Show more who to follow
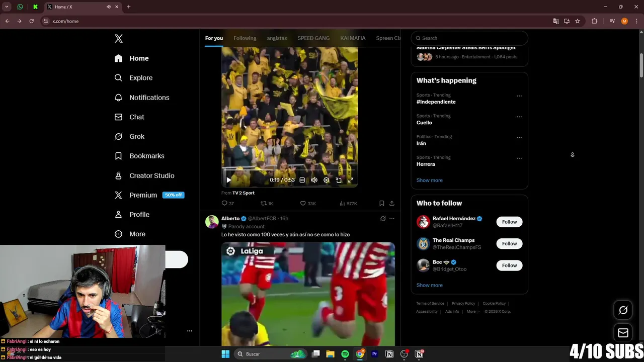The height and width of the screenshot is (362, 644). click(x=430, y=285)
